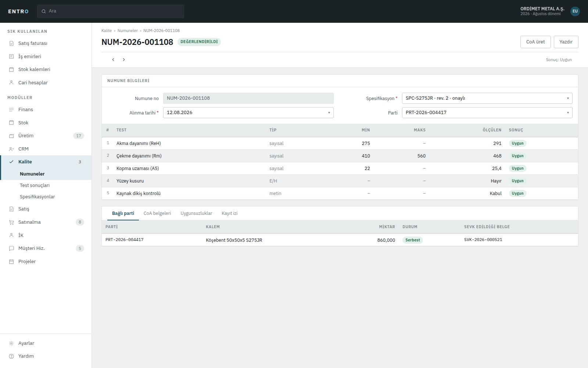Collapse the Kalite module in sidebar
The width and height of the screenshot is (588, 368).
click(x=46, y=162)
